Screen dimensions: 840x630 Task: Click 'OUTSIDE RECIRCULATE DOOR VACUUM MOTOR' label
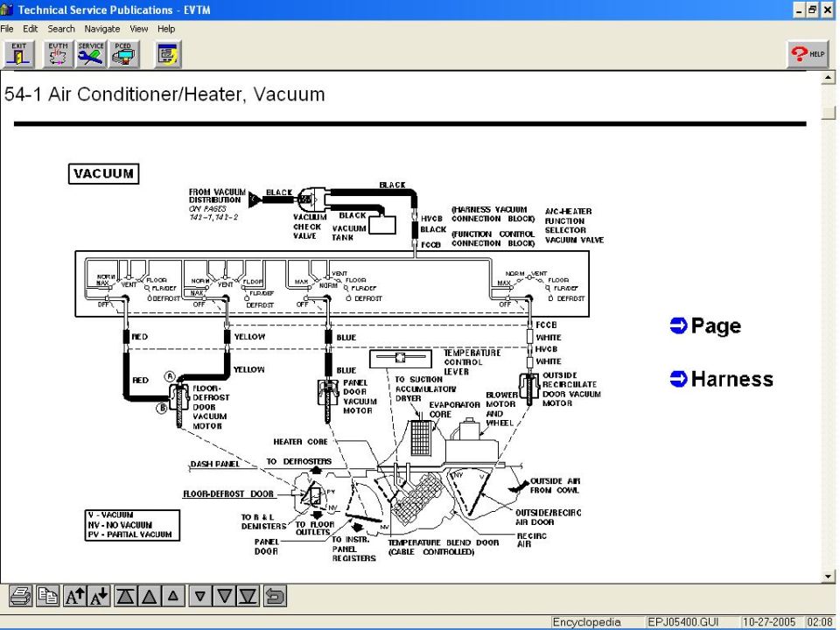[x=571, y=389]
